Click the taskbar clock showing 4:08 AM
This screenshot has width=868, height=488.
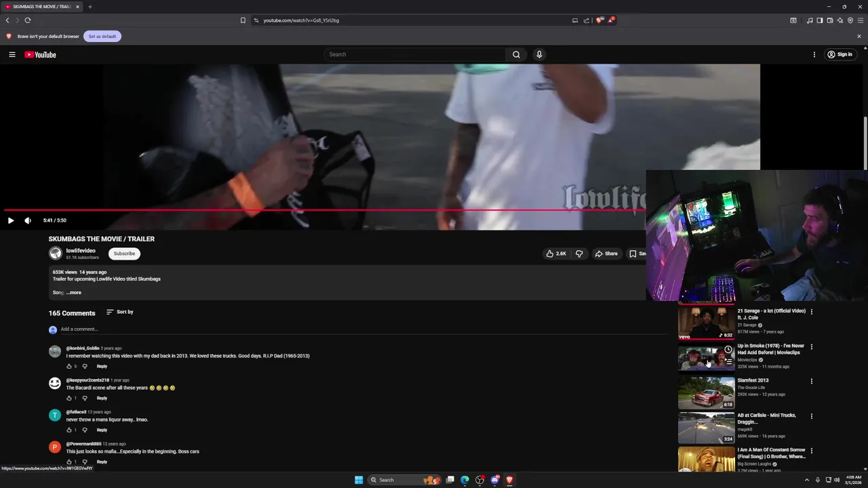852,480
